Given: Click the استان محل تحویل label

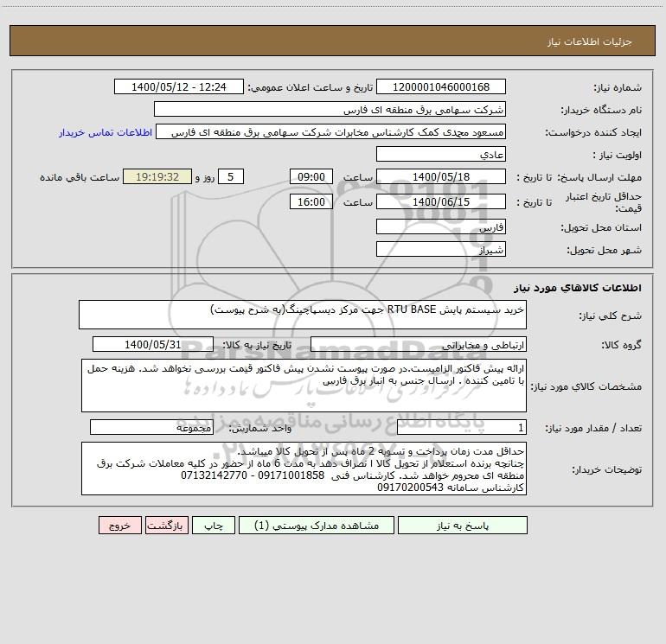Looking at the screenshot, I should [x=601, y=228].
